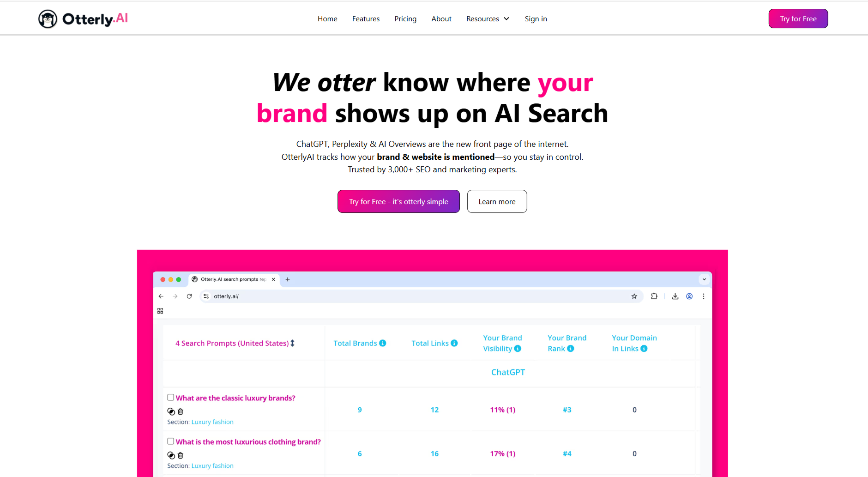Delete the most luxurious clothing brand prompt
The width and height of the screenshot is (868, 477).
(x=181, y=455)
